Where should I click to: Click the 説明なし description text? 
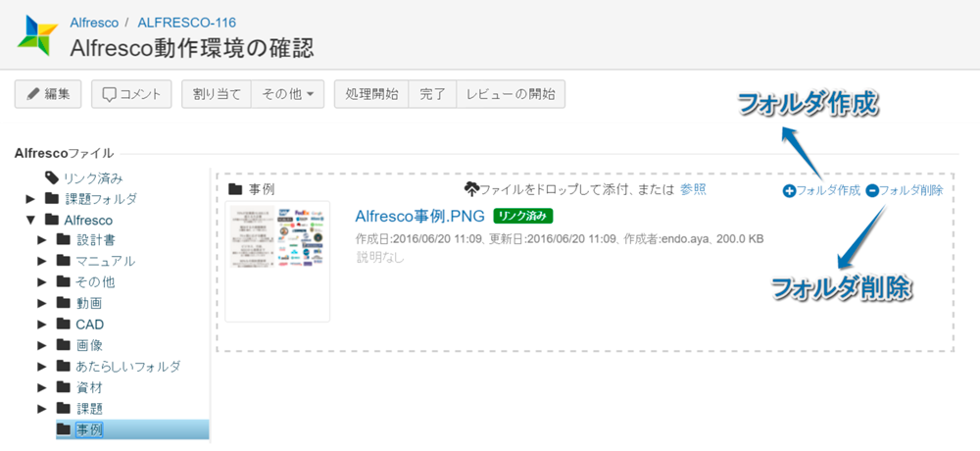pos(380,257)
